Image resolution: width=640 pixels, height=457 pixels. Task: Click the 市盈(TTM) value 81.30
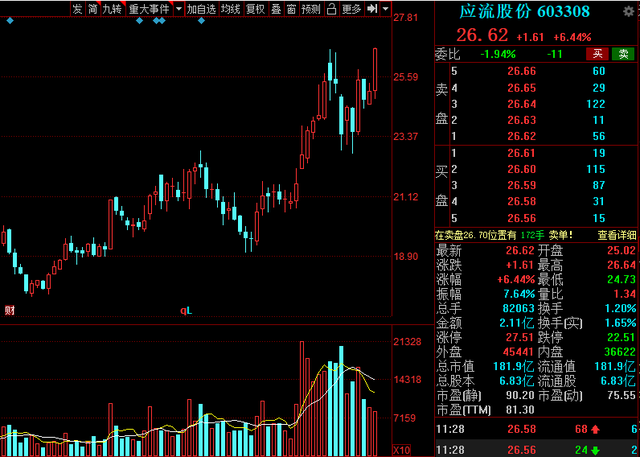click(x=520, y=410)
